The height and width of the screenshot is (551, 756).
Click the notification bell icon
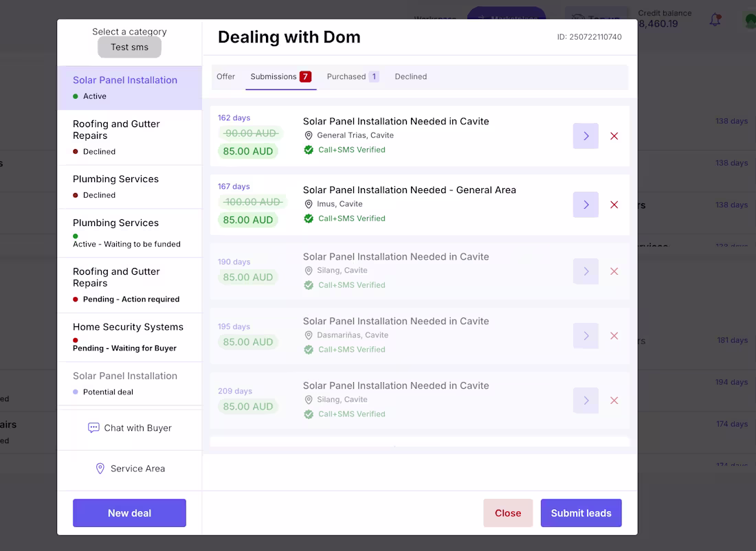(x=715, y=20)
